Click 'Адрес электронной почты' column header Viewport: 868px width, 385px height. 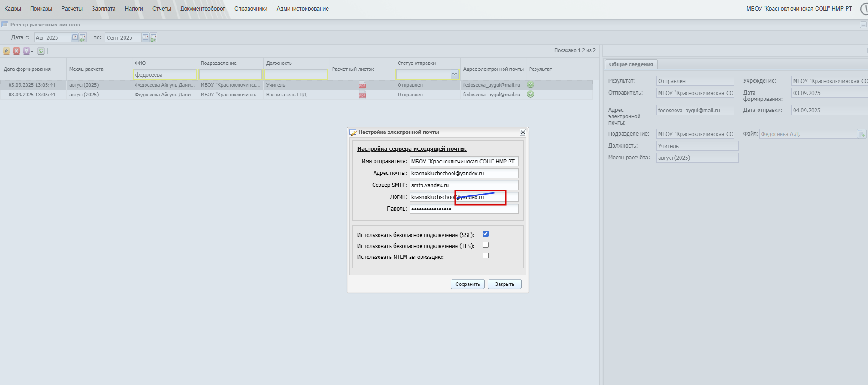click(493, 69)
